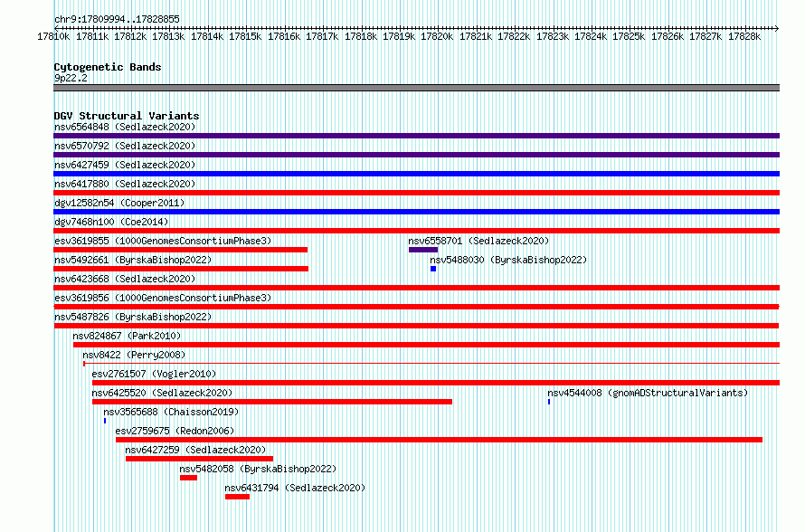Click the blue nsv6427459 variant bar
This screenshot has width=805, height=532.
(416, 174)
